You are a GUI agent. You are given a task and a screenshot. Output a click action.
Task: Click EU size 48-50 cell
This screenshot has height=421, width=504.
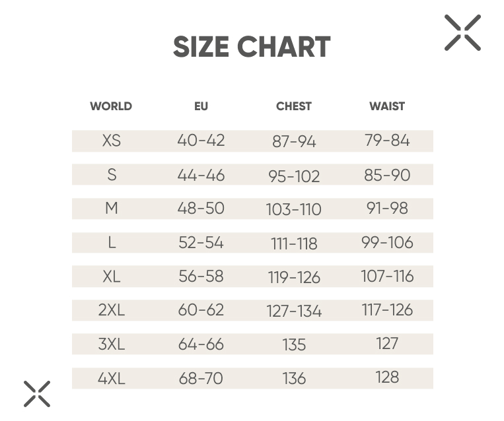tap(201, 209)
